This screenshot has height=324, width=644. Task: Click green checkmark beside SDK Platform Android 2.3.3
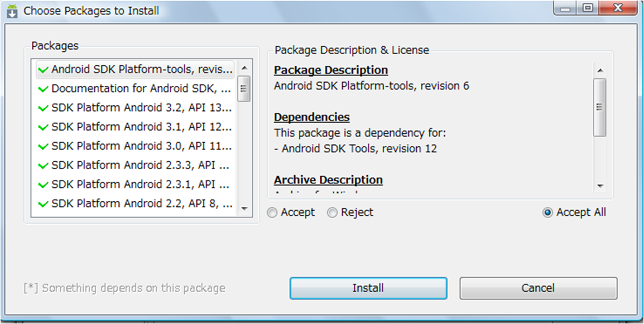(44, 166)
